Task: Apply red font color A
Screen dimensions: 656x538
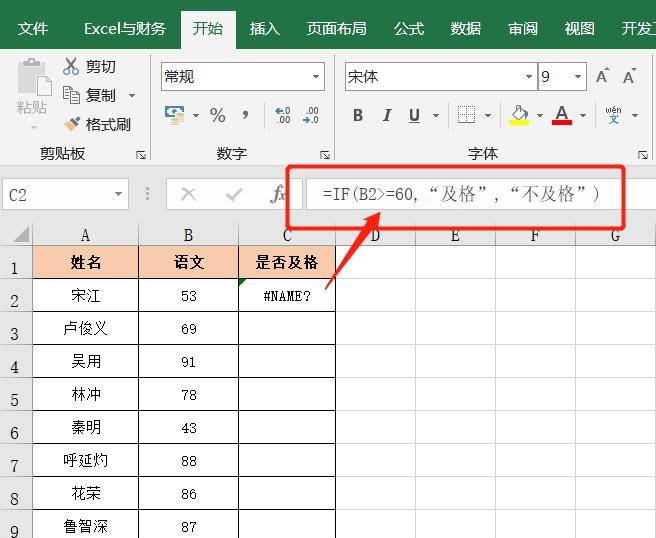Action: coord(561,115)
